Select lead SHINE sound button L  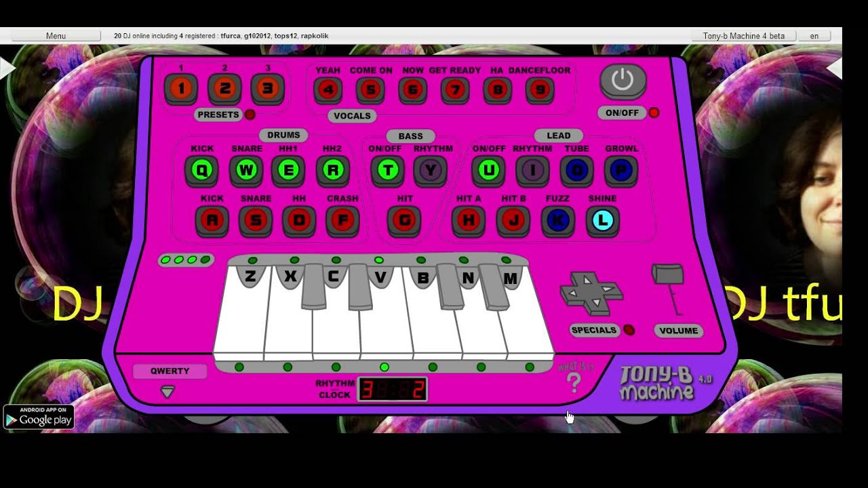click(x=603, y=221)
